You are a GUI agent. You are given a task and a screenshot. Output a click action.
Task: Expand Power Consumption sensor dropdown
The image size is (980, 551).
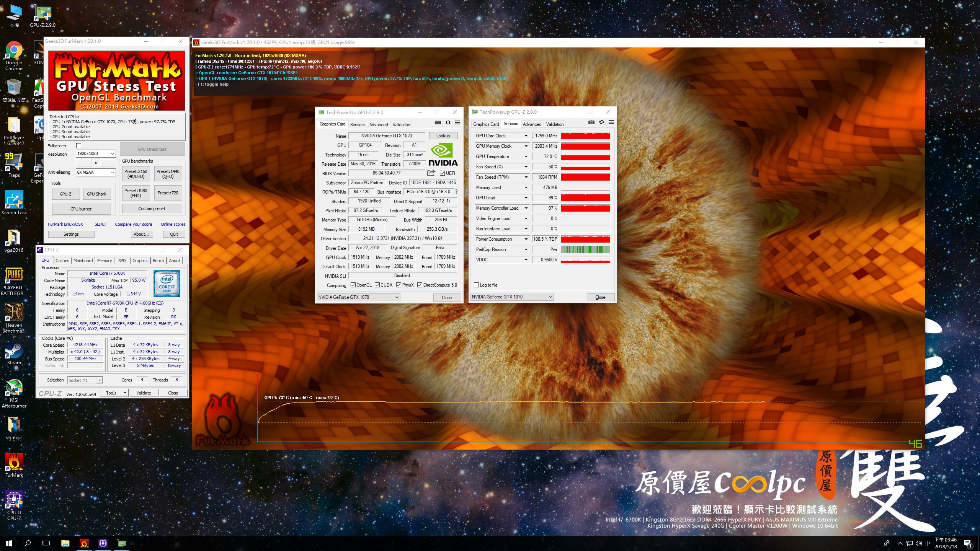coord(526,239)
